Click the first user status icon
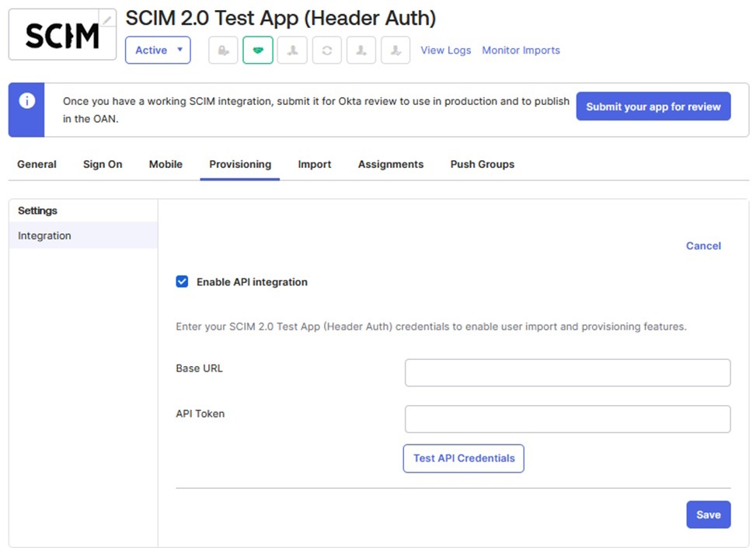Screen dimensions: 756x548 [x=292, y=50]
